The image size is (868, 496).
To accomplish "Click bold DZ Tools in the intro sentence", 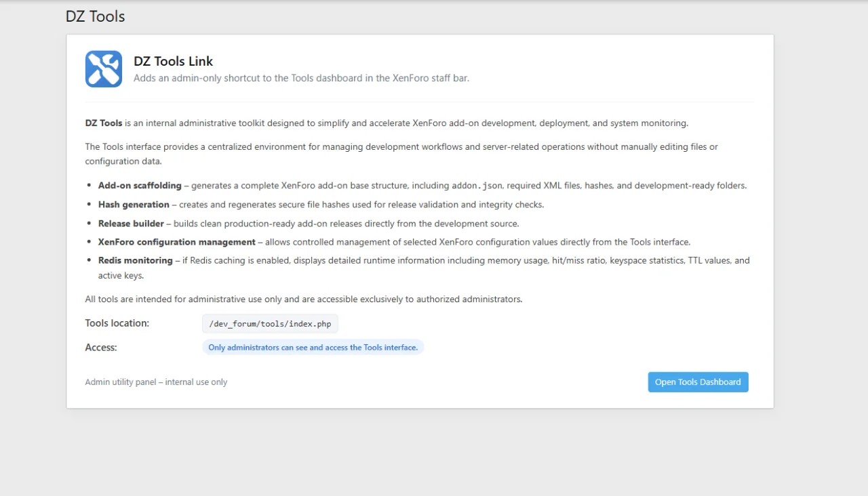I will [x=104, y=123].
